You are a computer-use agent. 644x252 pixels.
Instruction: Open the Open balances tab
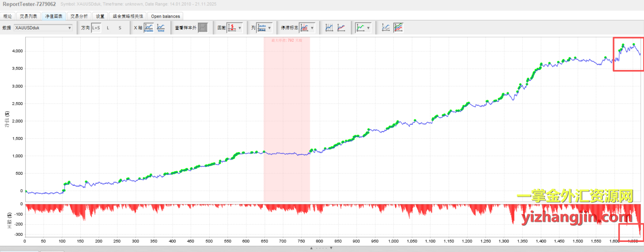(x=165, y=16)
